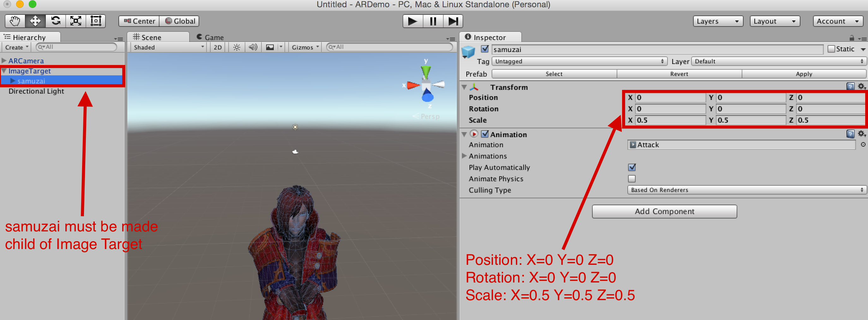
Task: Enable Animate Physics checkbox
Action: (632, 179)
